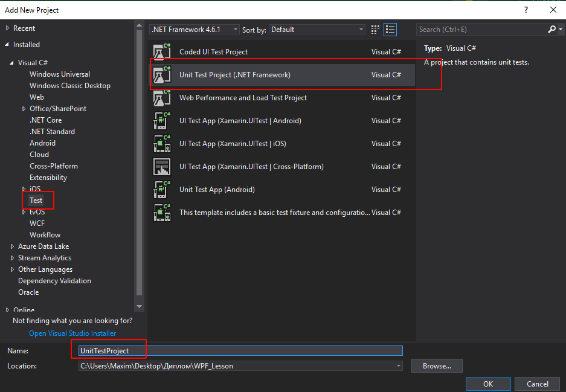Click the search magnifier icon
Viewport: 566px width, 392px height.
[552, 29]
